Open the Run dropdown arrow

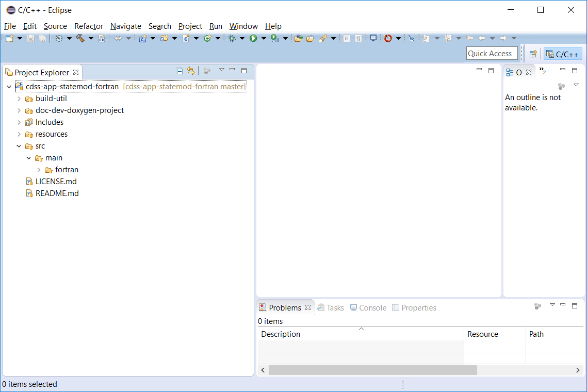coord(264,38)
